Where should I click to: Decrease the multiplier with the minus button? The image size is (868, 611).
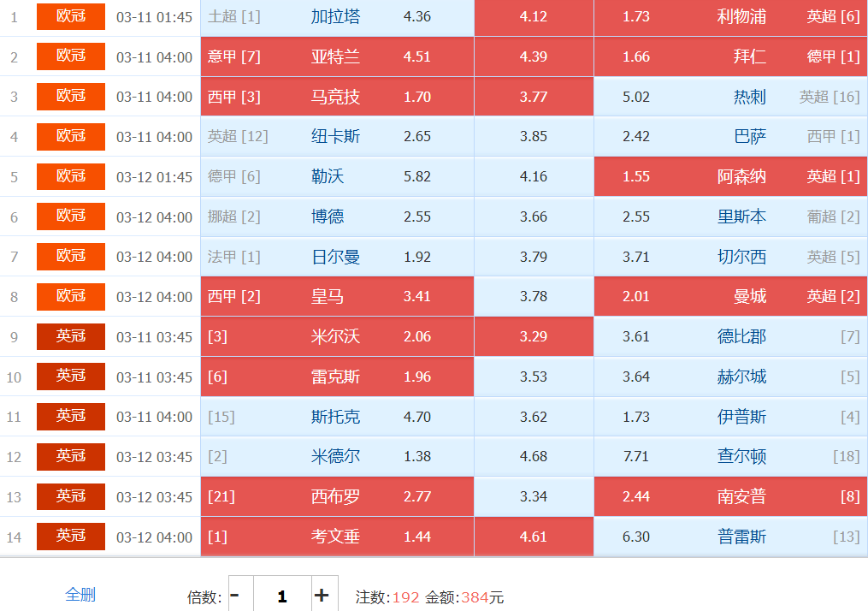236,595
